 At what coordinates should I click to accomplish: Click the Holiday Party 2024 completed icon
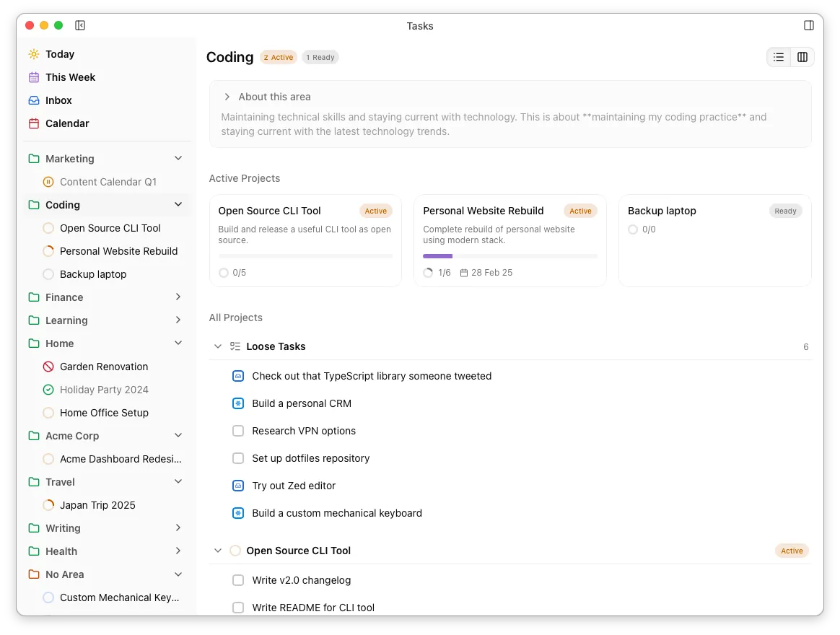point(48,390)
